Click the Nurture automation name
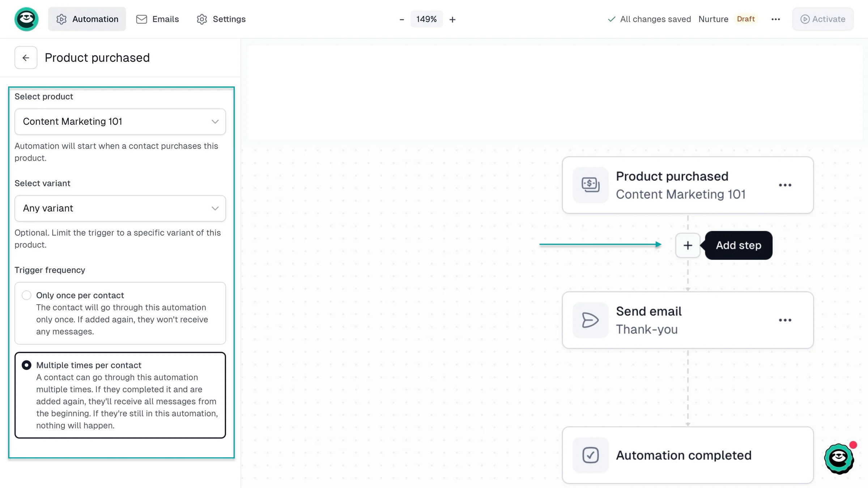 [x=713, y=19]
